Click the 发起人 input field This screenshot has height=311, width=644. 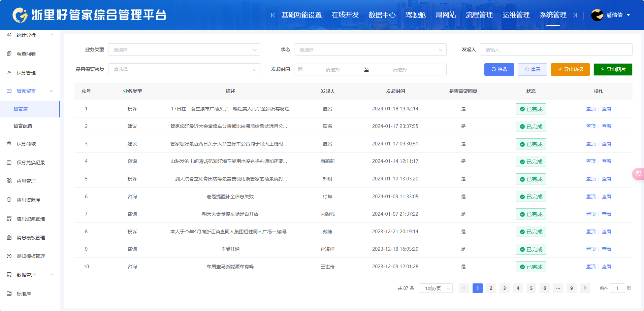point(556,49)
